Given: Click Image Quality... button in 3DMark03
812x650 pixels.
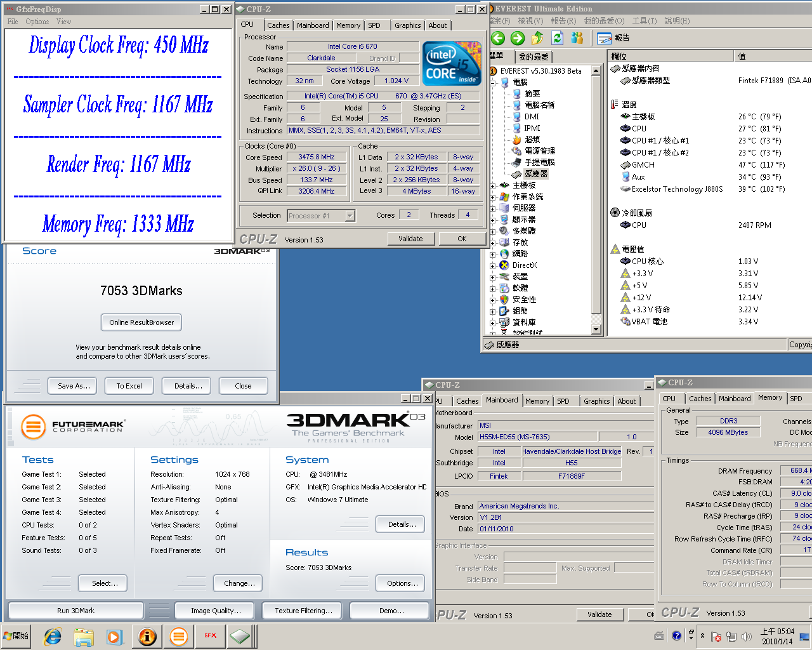Looking at the screenshot, I should pos(216,611).
